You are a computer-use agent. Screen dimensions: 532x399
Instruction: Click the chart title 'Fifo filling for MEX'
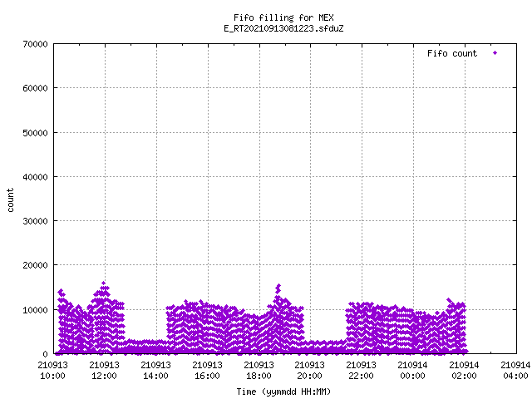tap(283, 17)
